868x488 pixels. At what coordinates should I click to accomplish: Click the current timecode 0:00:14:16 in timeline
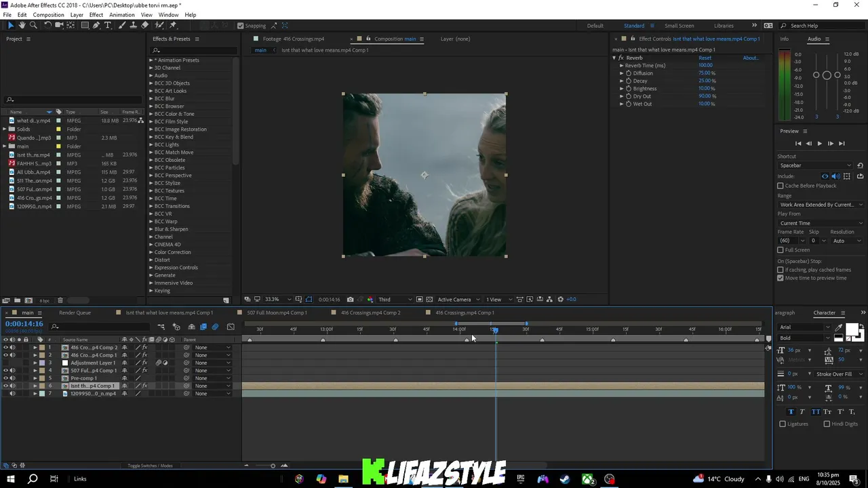pyautogui.click(x=24, y=324)
